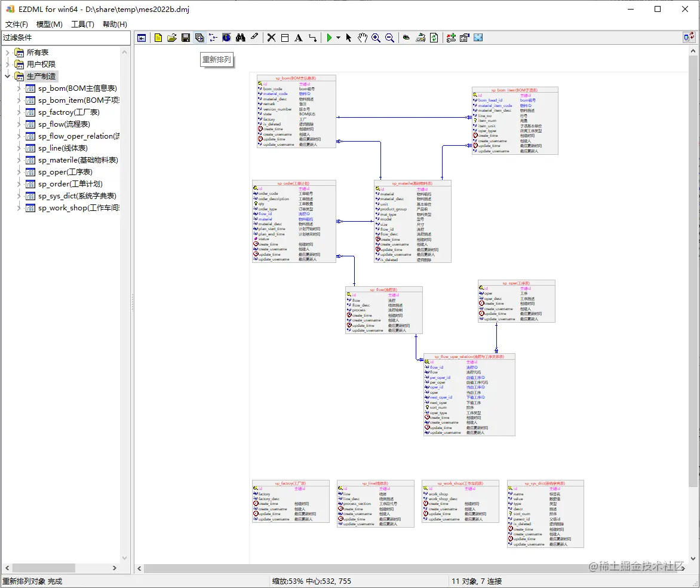Select the connector link tool
700x588 pixels.
coord(312,38)
